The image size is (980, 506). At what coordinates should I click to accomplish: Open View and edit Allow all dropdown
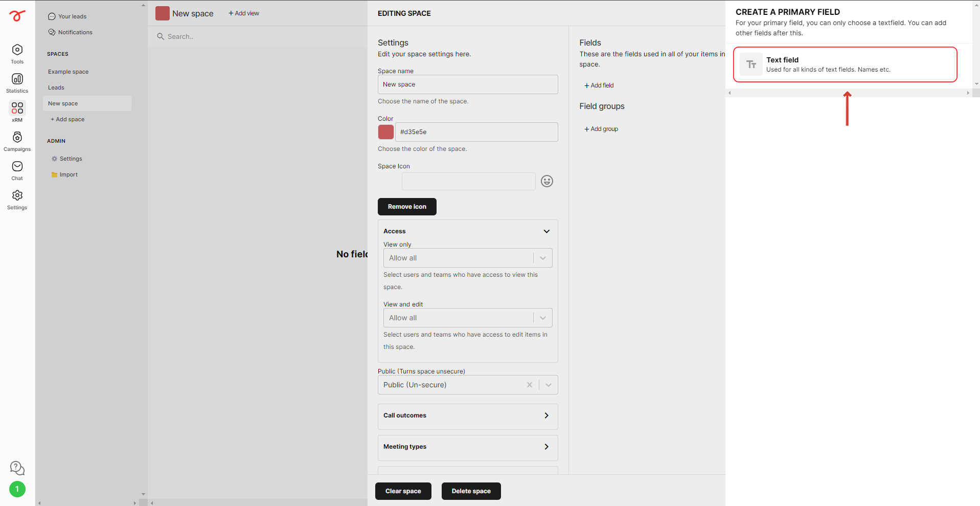click(x=468, y=318)
